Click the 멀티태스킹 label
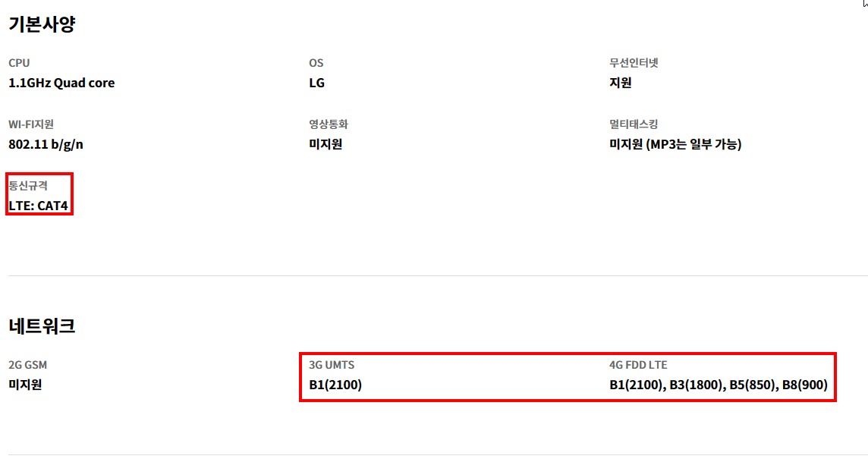 tap(634, 124)
